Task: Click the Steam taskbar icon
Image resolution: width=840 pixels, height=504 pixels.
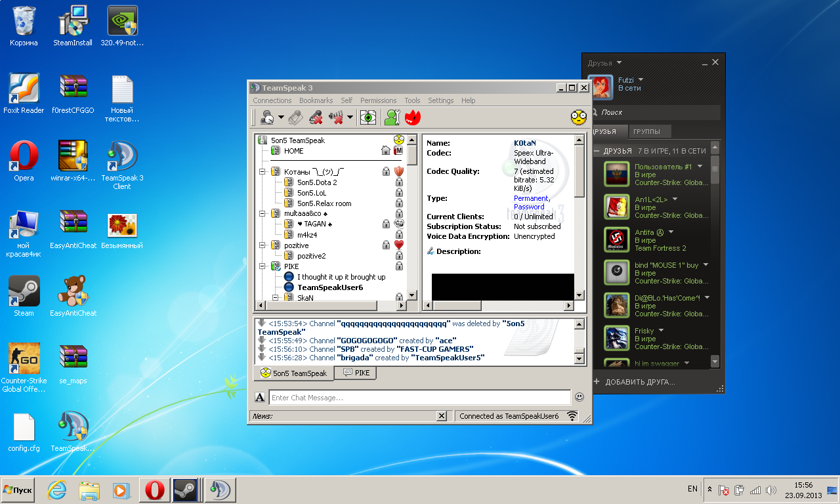Action: [185, 490]
